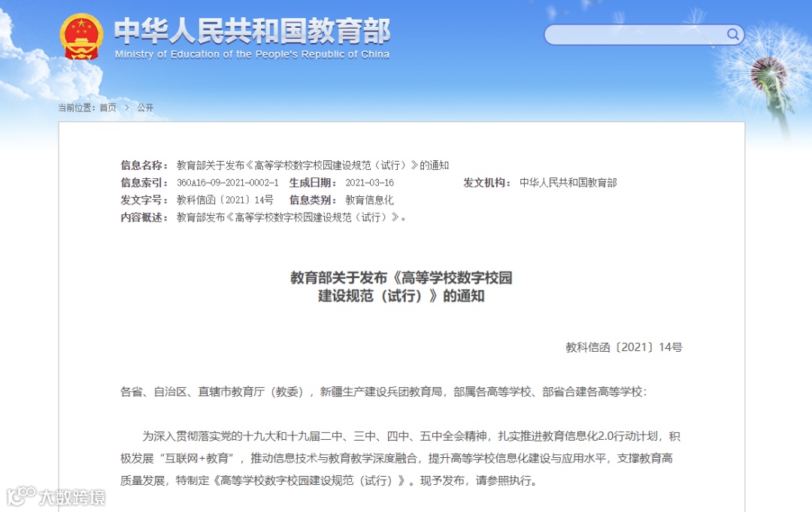
Task: Click the generation date 2021-03-16
Action: point(370,183)
